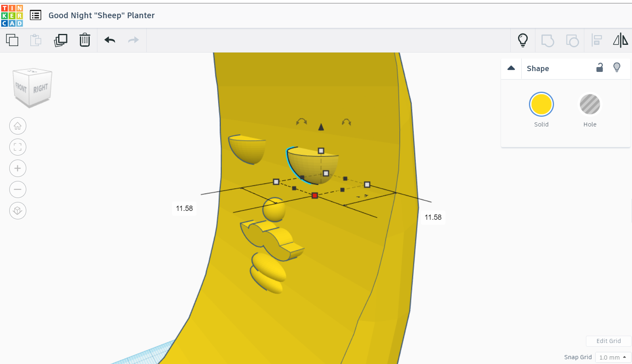Delete the selected shape with trash icon

point(85,40)
